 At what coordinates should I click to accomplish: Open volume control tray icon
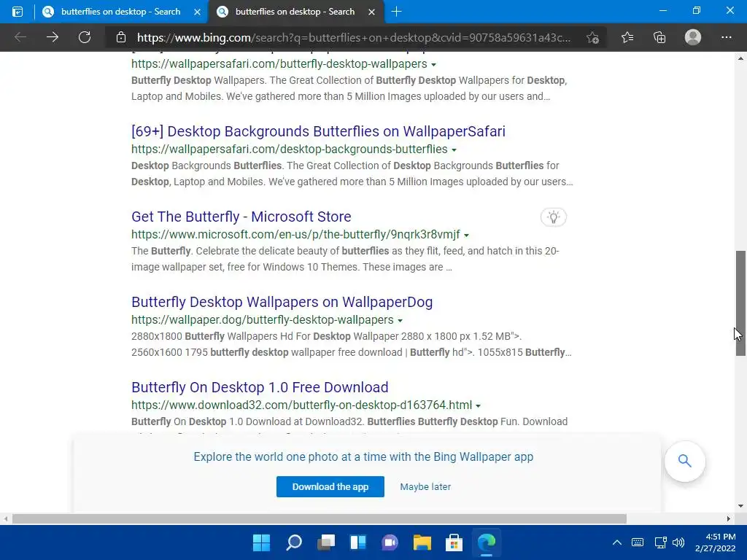coord(678,542)
